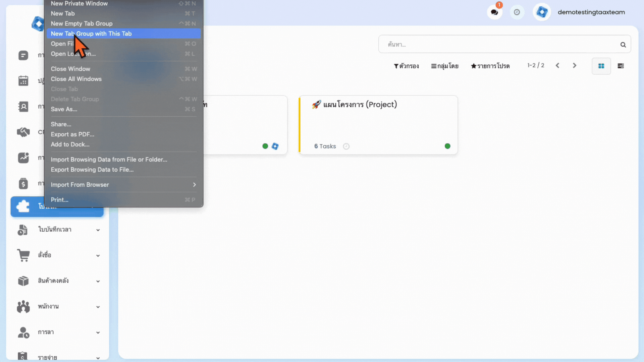Screen dimensions: 644x362
Task: Click the contacts book icon in sidebar
Action: click(x=23, y=107)
